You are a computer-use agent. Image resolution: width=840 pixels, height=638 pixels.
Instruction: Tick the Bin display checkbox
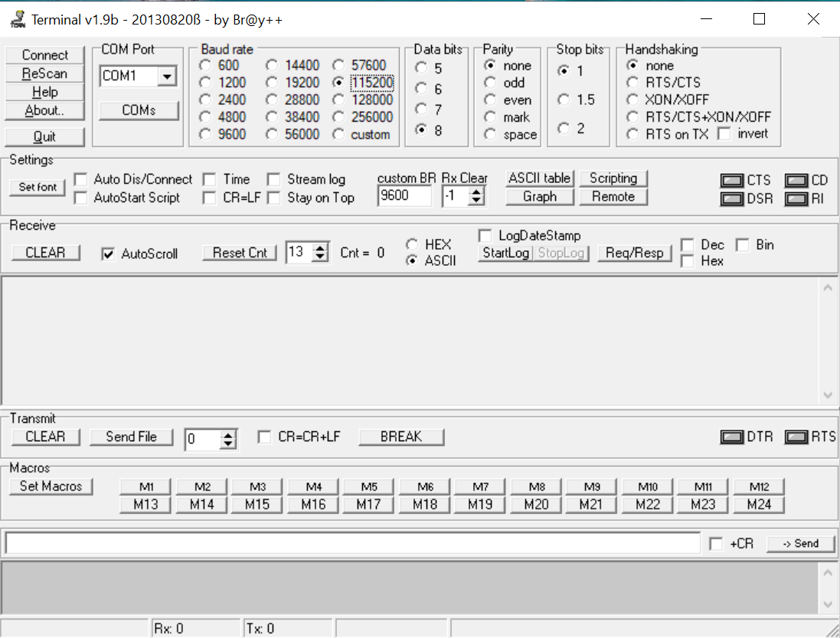pos(743,245)
